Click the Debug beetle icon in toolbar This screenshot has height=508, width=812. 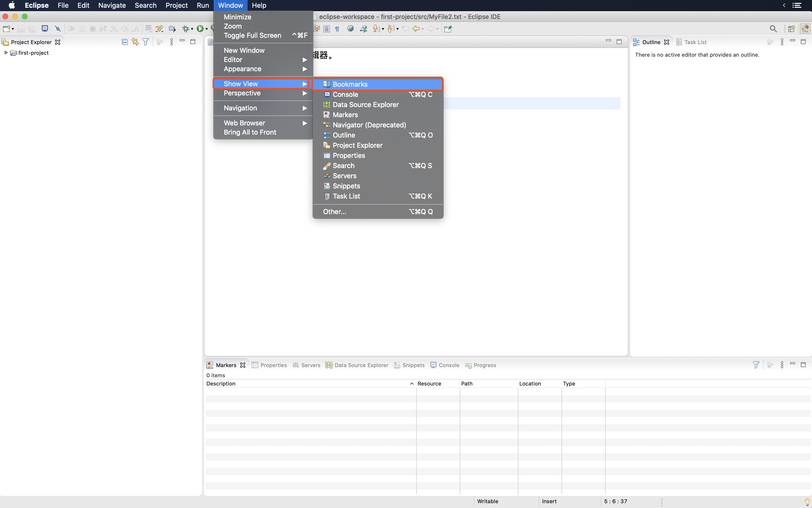(x=186, y=29)
